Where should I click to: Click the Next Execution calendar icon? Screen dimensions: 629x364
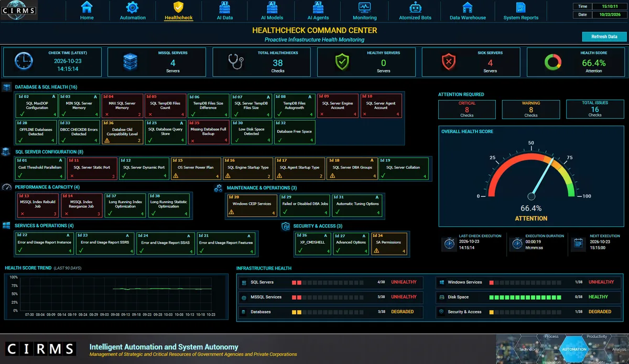pos(579,243)
